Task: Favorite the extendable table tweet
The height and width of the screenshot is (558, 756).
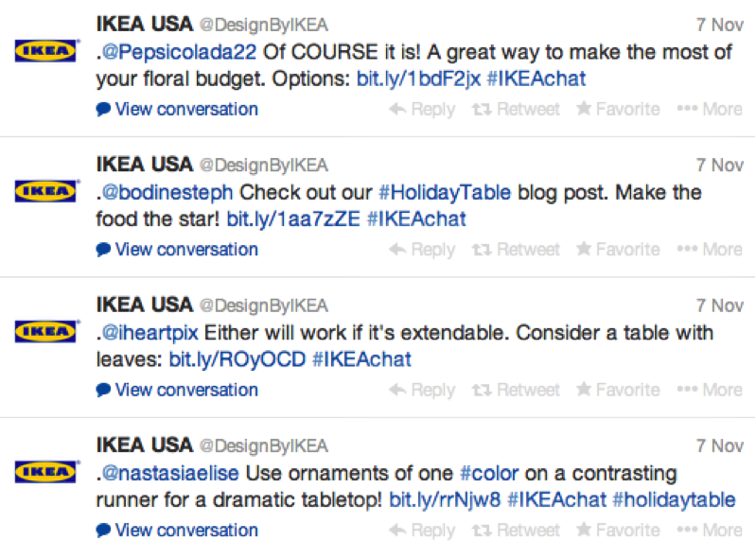Action: click(x=618, y=390)
